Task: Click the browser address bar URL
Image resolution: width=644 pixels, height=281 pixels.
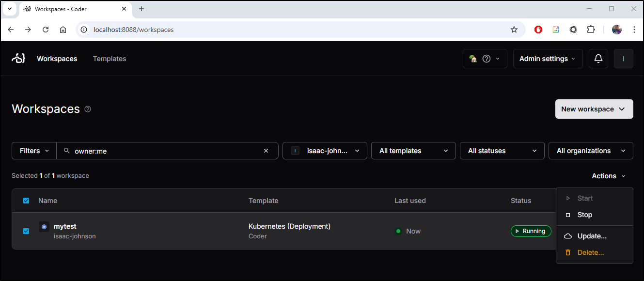Action: [133, 30]
